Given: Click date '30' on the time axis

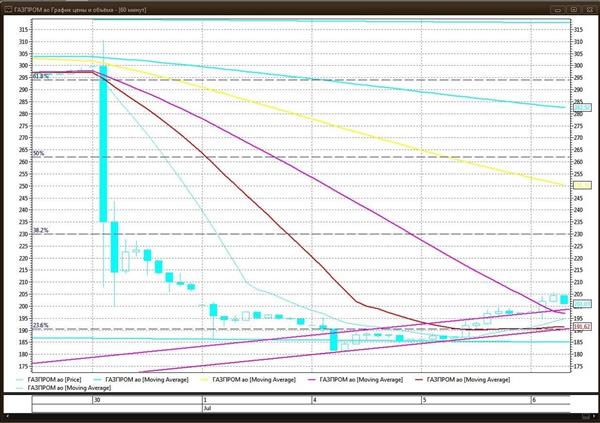Looking at the screenshot, I should tap(98, 400).
